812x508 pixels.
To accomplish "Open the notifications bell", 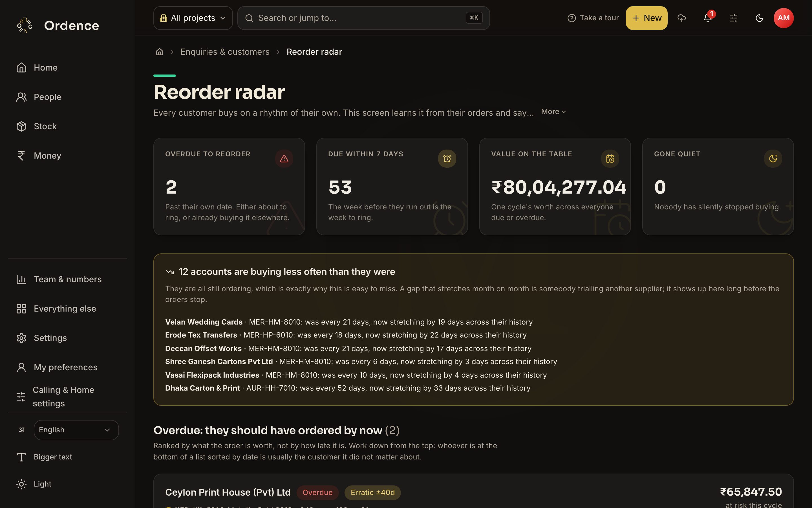I will click(x=708, y=18).
